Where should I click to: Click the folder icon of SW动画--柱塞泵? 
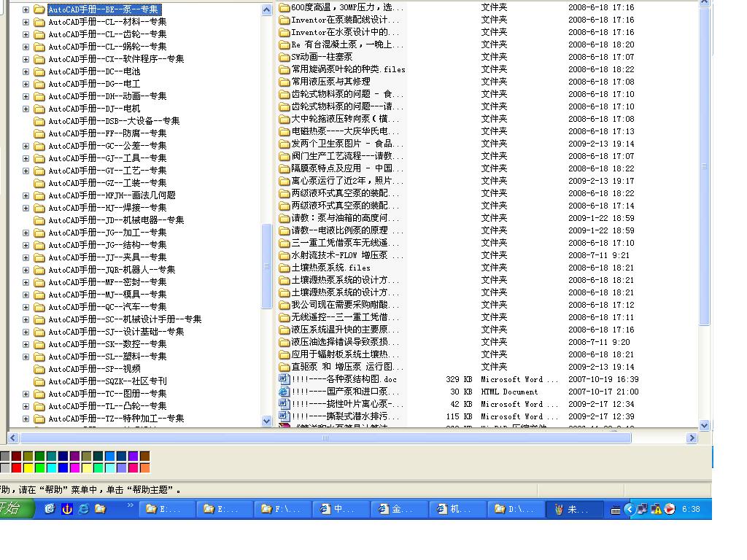(x=285, y=57)
